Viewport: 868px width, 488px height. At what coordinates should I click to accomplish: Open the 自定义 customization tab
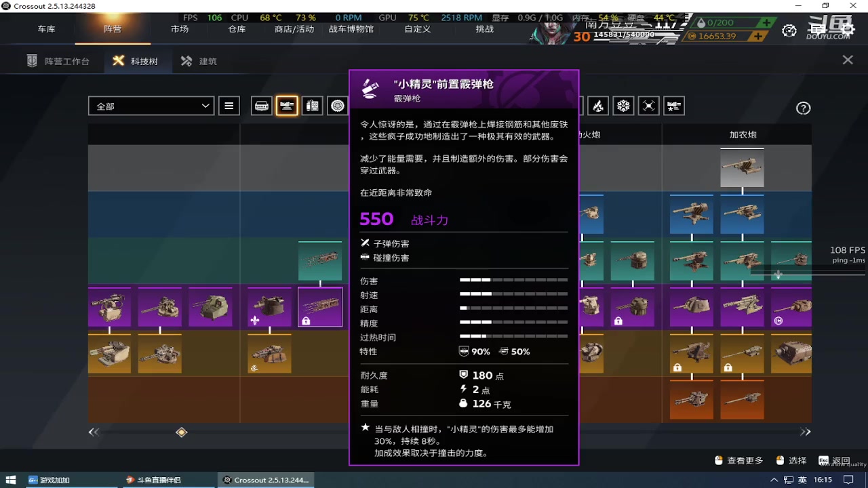click(418, 29)
